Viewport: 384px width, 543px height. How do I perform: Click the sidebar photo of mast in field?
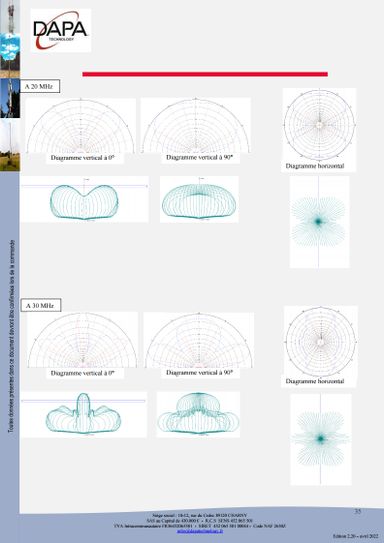tap(10, 145)
